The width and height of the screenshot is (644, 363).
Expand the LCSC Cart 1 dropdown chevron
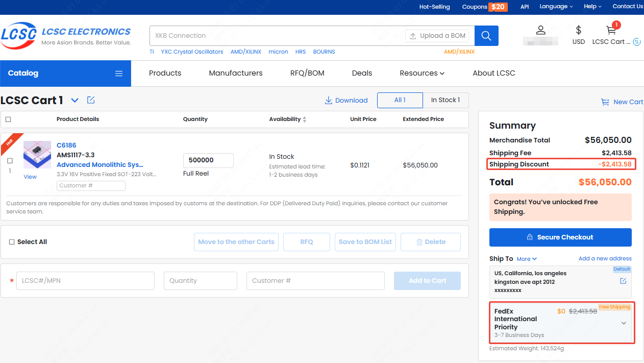(x=75, y=101)
